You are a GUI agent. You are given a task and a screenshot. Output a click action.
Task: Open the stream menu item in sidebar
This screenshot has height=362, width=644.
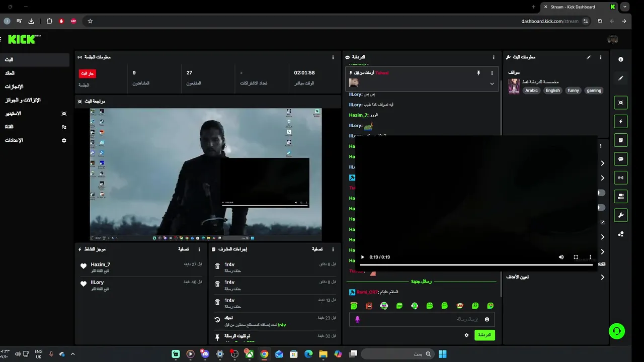pos(35,59)
